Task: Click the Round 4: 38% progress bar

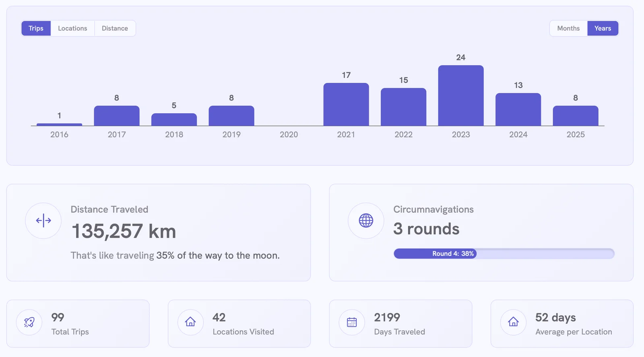Action: click(504, 254)
